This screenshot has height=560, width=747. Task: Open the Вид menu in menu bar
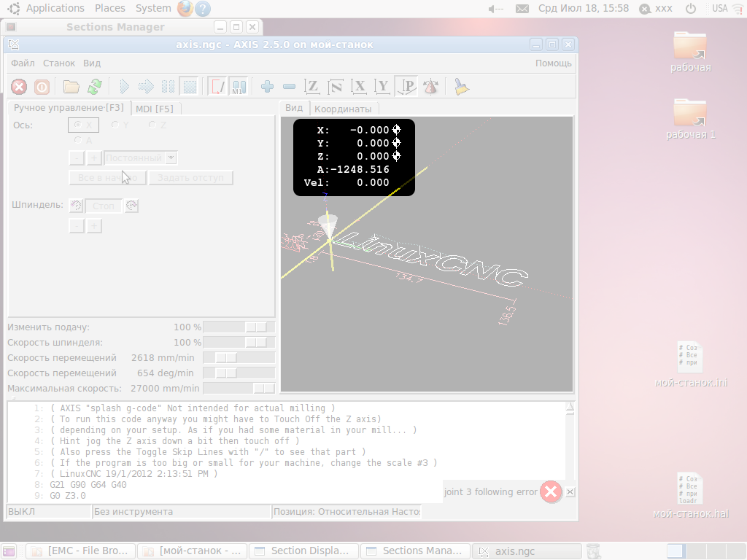click(x=92, y=63)
